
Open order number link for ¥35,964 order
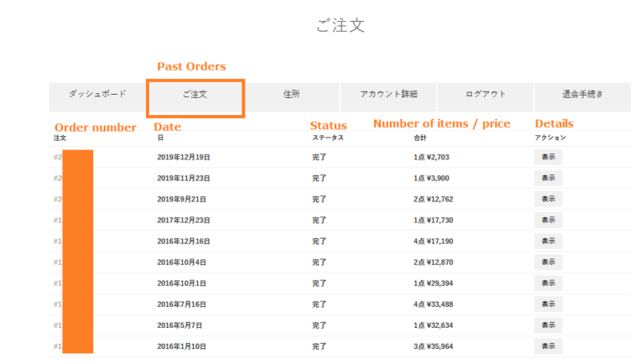(58, 346)
